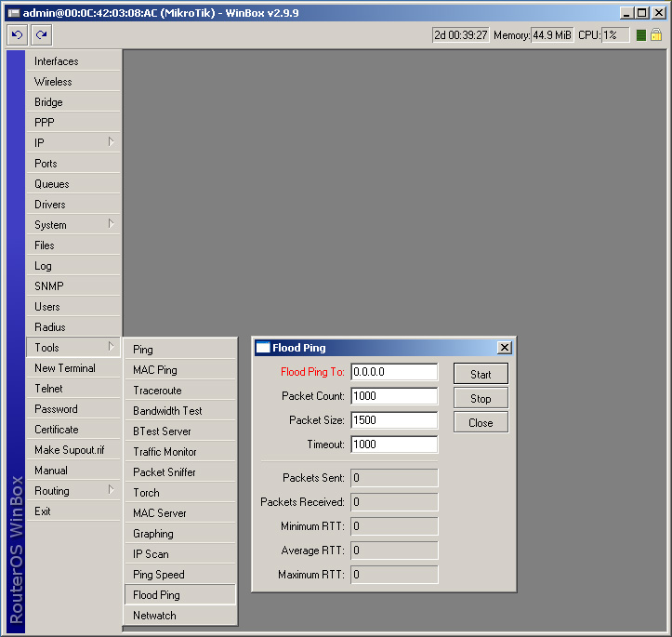Click the Minimum RTT value box
The height and width of the screenshot is (637, 672).
[x=394, y=526]
